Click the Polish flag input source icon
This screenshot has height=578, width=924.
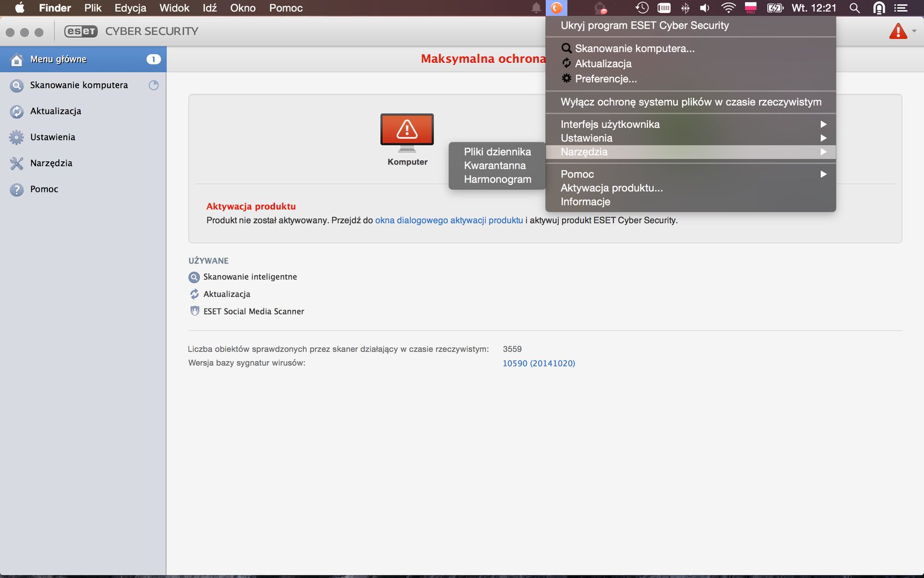coord(750,8)
